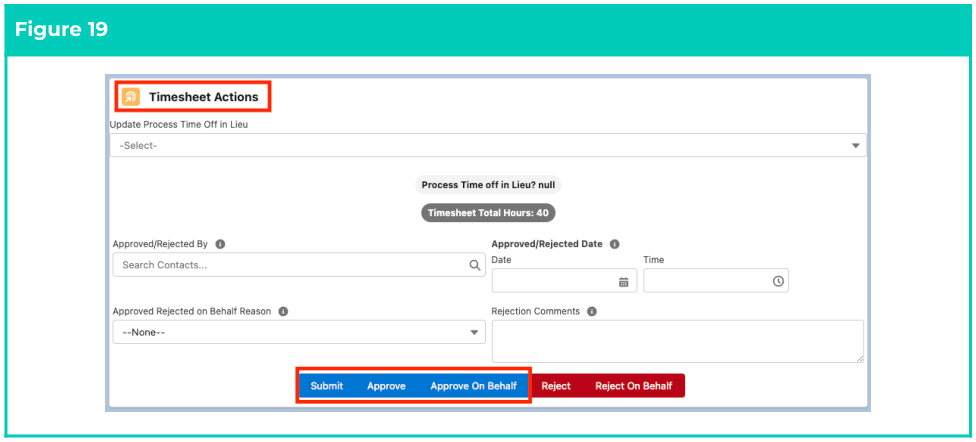Open the Update Process Time Off in Lieu dropdown
Screen dimensions: 976x442
point(488,145)
